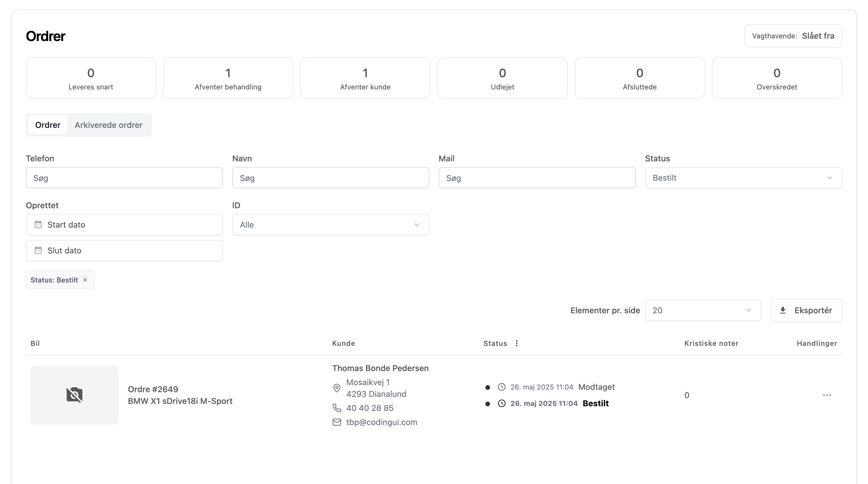The height and width of the screenshot is (484, 868).
Task: Expand the ID Alle dropdown
Action: 330,225
